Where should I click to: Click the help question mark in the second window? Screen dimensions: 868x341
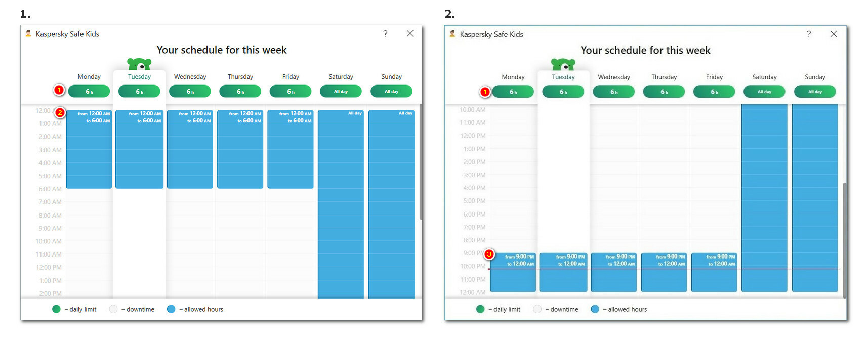pyautogui.click(x=809, y=34)
